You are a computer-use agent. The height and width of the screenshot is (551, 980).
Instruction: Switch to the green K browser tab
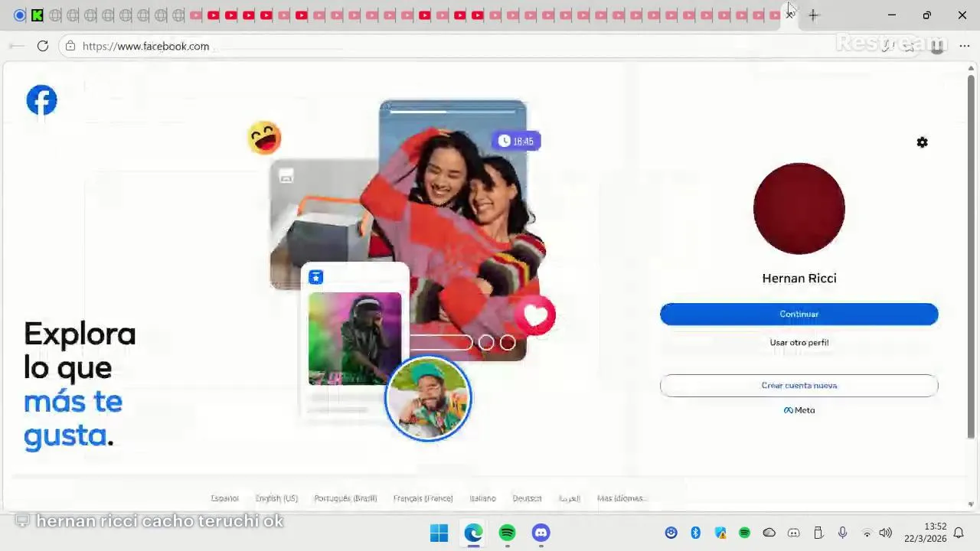coord(37,15)
